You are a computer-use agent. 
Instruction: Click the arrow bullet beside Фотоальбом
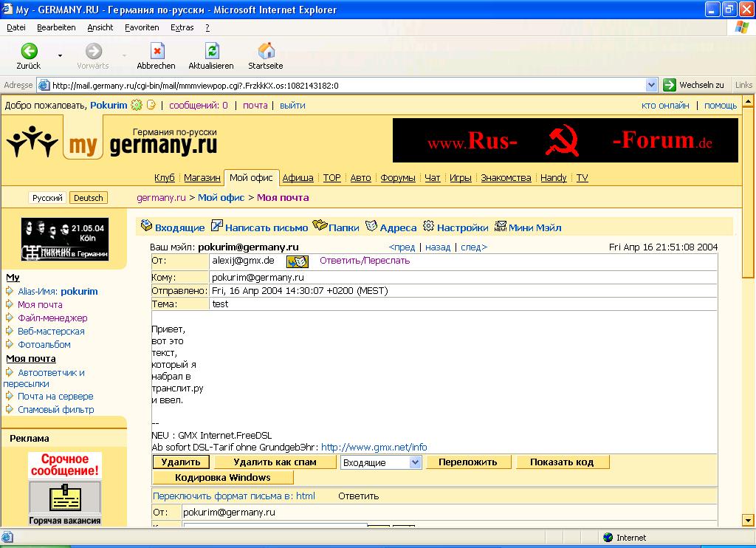pos(9,344)
